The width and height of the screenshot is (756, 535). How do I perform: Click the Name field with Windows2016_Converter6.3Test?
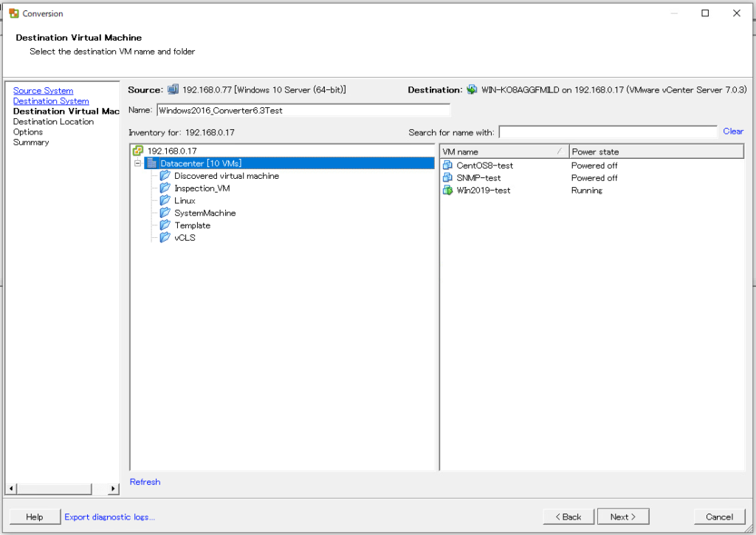pyautogui.click(x=303, y=110)
